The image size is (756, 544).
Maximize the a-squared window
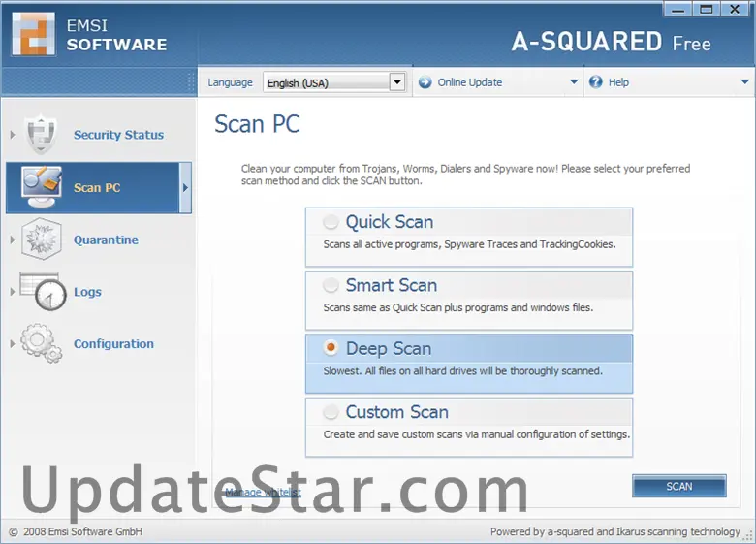pyautogui.click(x=707, y=9)
